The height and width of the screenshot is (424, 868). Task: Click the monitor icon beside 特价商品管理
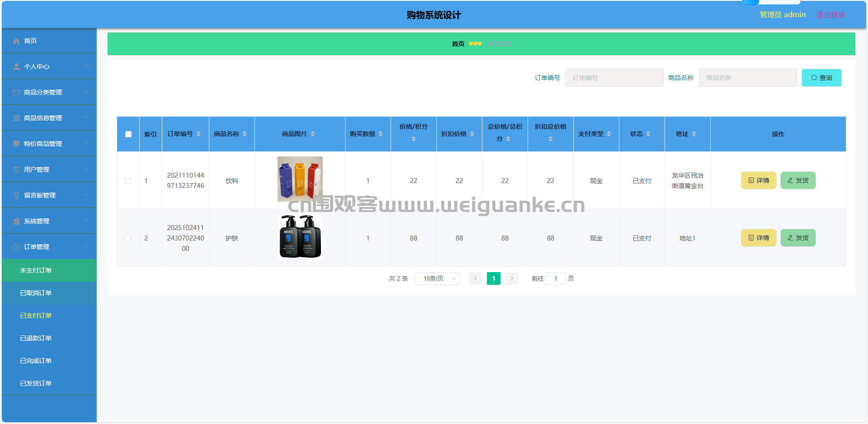(16, 144)
